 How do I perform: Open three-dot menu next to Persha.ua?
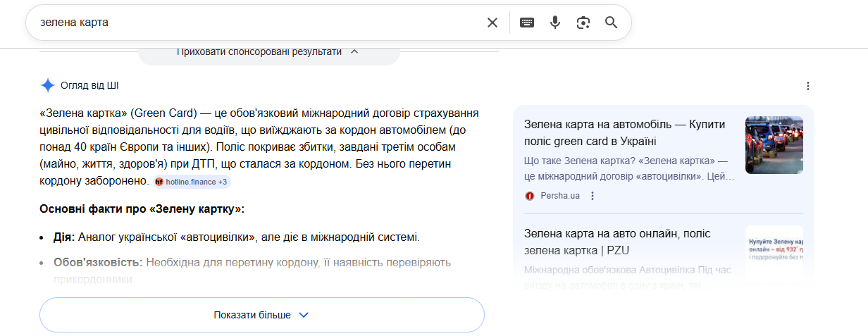pyautogui.click(x=593, y=196)
